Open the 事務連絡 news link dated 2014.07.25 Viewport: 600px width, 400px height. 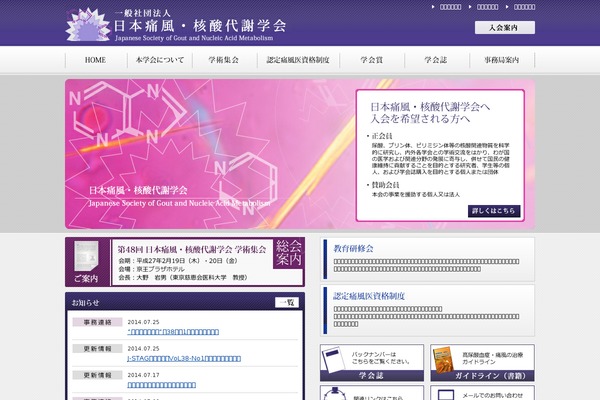173,332
